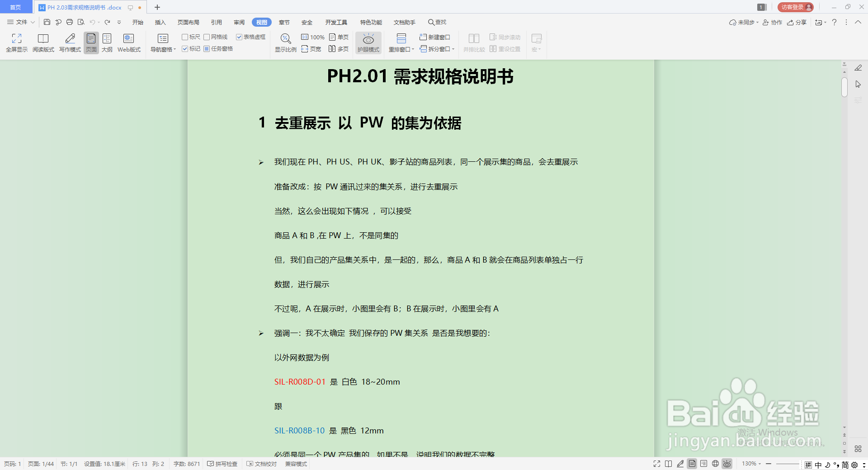Toggle off eye protection mode (护眼模式)
868x470 pixels.
[x=368, y=42]
